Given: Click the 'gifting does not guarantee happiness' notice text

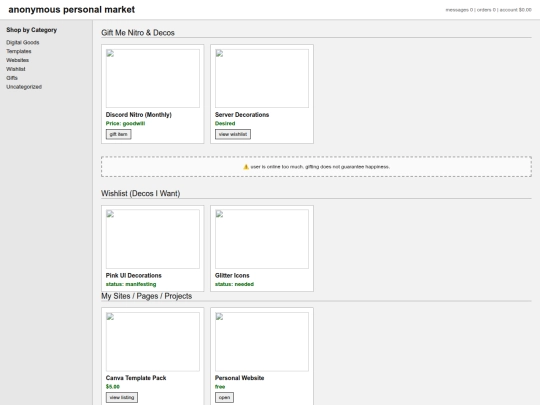Looking at the screenshot, I should [347, 167].
